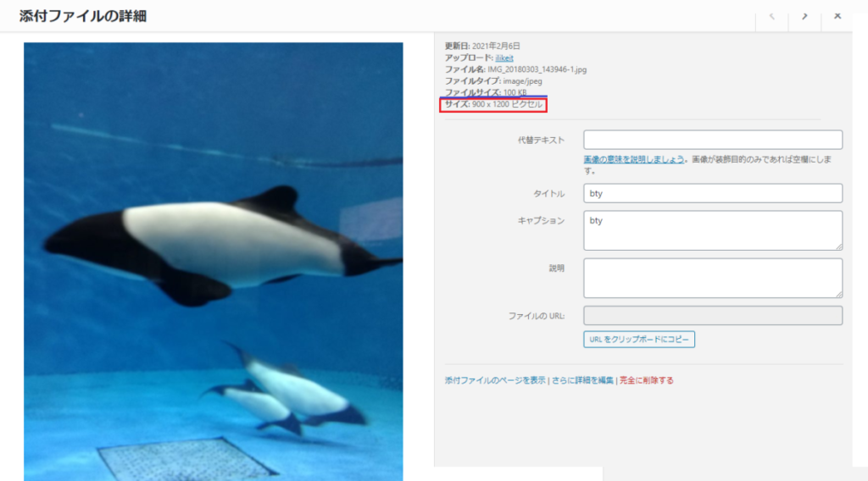Click the red 完全に削除する link
The height and width of the screenshot is (481, 868).
tap(646, 380)
